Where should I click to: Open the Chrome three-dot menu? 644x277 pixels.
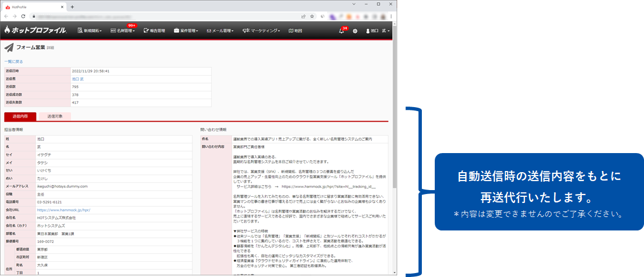coord(390,16)
